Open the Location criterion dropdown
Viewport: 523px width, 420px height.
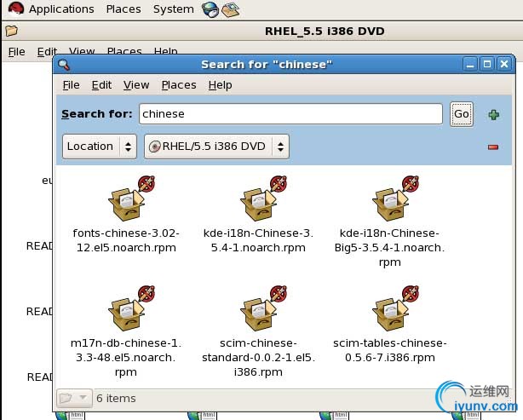point(100,147)
